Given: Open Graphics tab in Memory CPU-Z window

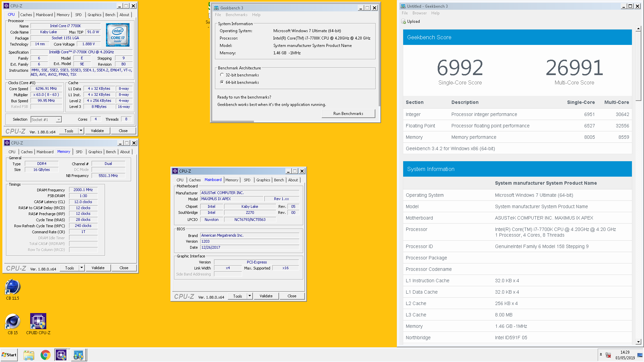Looking at the screenshot, I should point(95,152).
